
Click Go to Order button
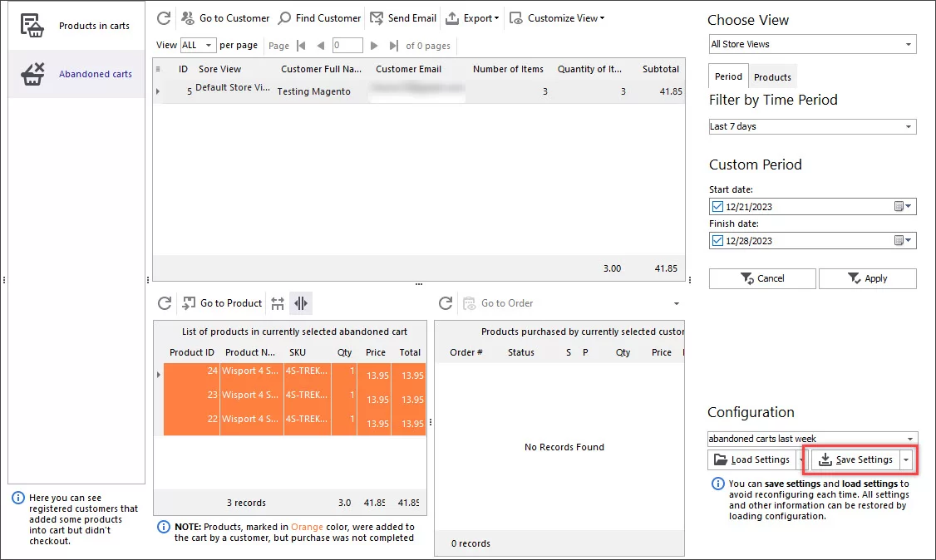pyautogui.click(x=499, y=303)
